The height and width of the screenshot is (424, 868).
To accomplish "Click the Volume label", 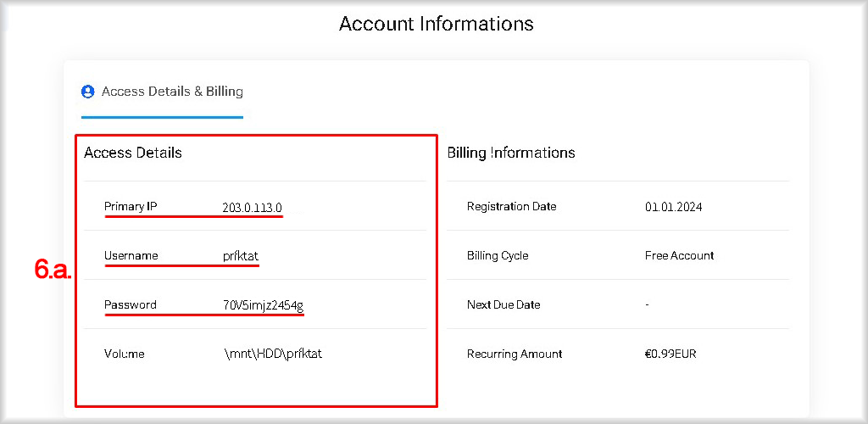I will point(124,354).
